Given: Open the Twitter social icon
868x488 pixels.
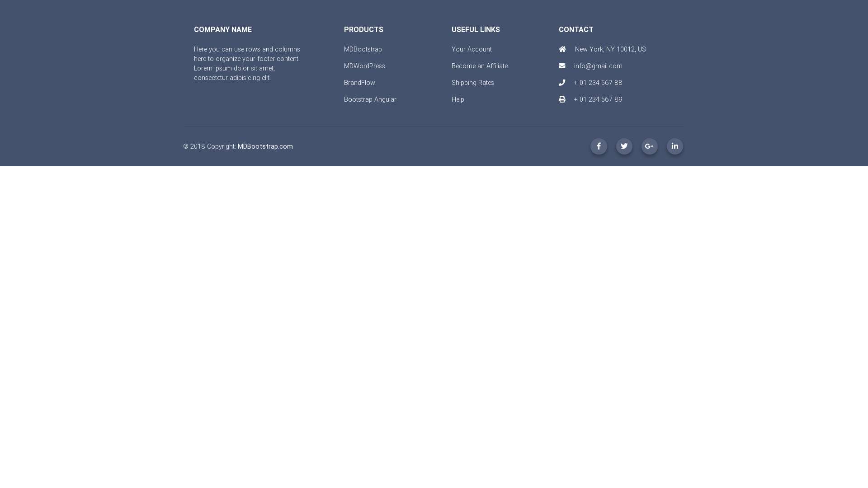Looking at the screenshot, I should point(624,146).
